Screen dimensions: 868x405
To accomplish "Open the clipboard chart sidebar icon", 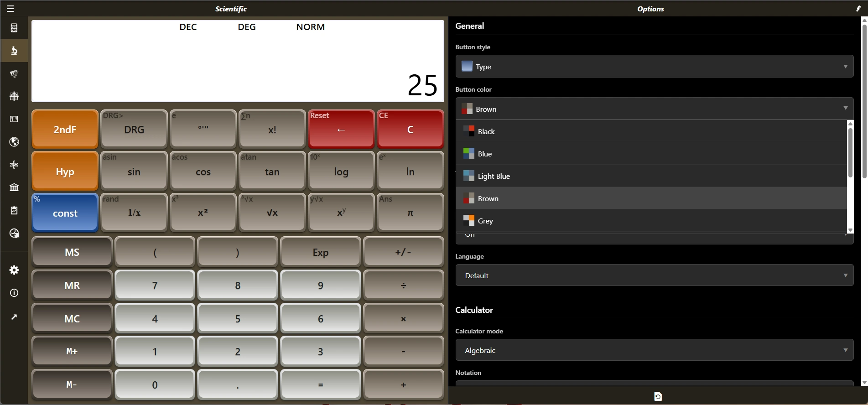I will tap(14, 210).
